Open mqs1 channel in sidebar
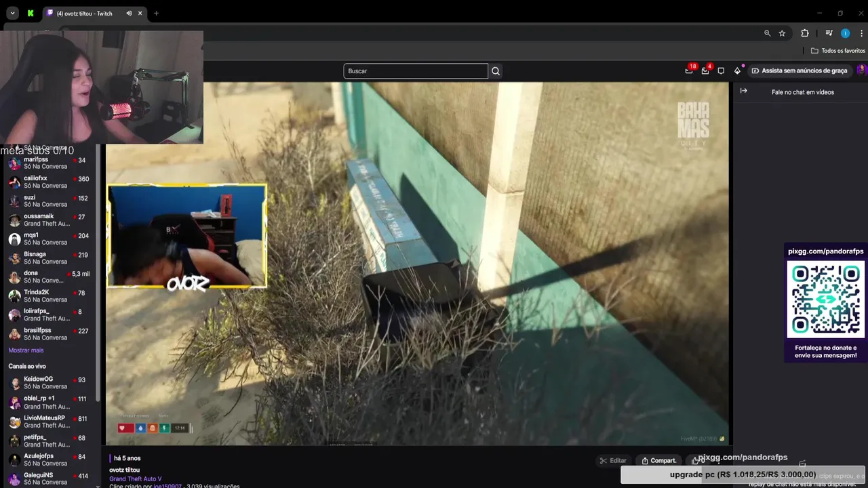The width and height of the screenshot is (868, 488). (x=48, y=239)
